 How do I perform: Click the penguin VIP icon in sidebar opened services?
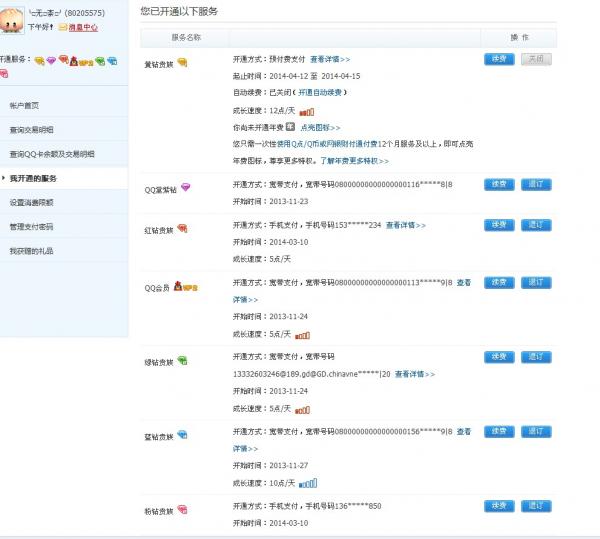81,61
